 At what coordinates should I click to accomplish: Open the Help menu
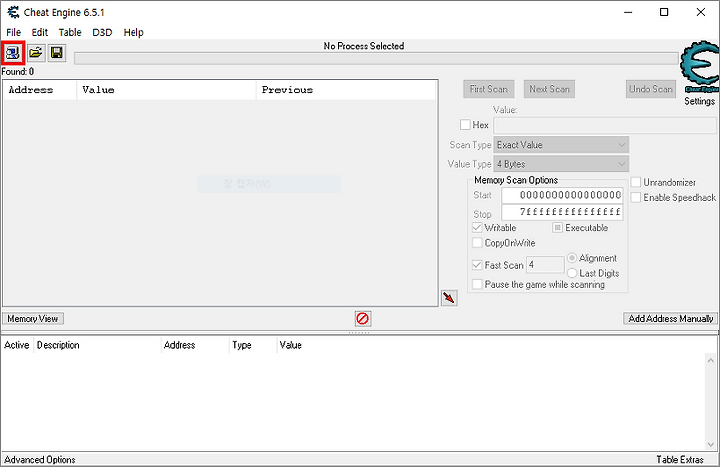133,32
